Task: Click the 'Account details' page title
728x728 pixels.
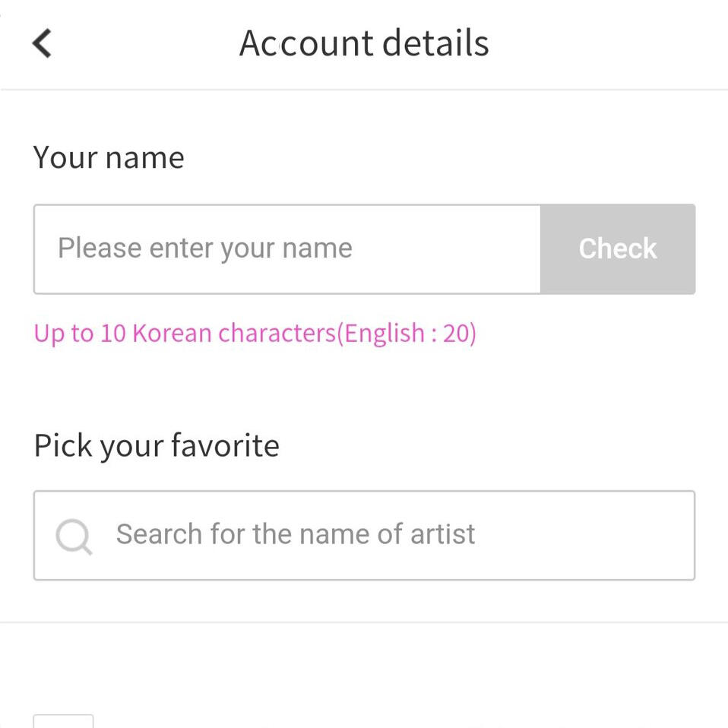Action: point(364,43)
